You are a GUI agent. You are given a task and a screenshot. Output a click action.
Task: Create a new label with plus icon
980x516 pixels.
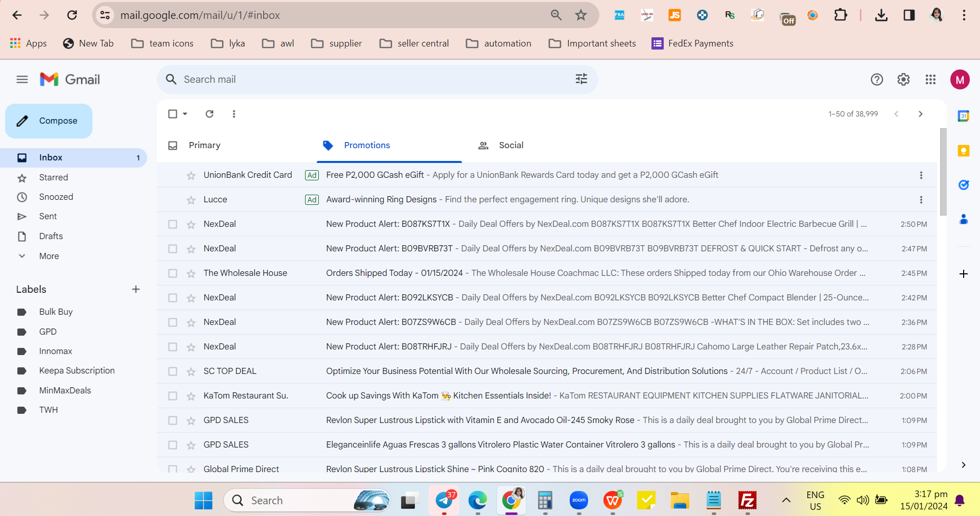pos(136,289)
